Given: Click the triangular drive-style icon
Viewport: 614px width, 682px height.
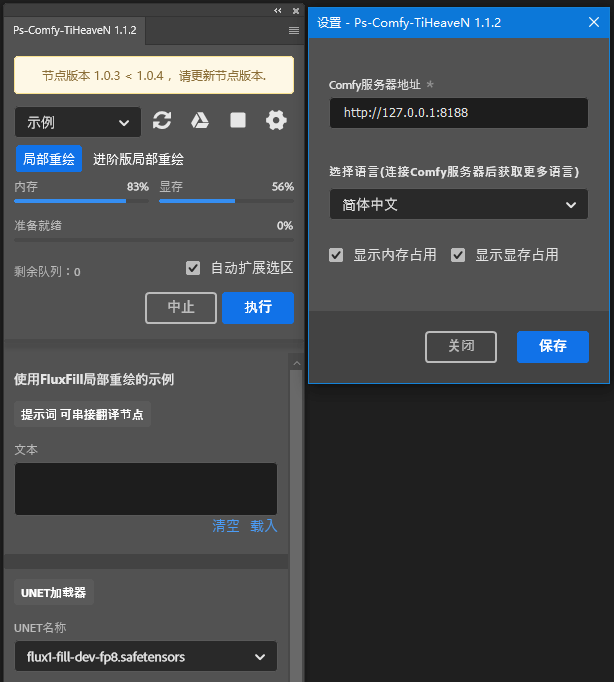Looking at the screenshot, I should pos(200,120).
